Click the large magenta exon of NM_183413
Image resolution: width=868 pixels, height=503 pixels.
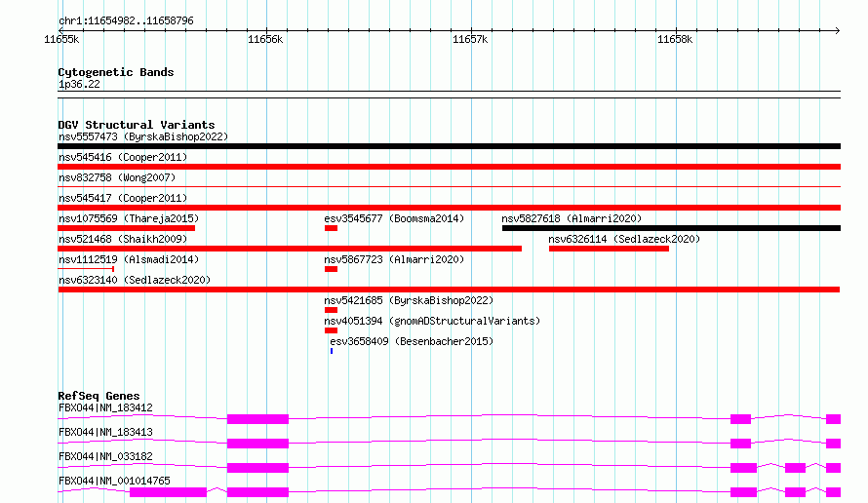(x=258, y=444)
